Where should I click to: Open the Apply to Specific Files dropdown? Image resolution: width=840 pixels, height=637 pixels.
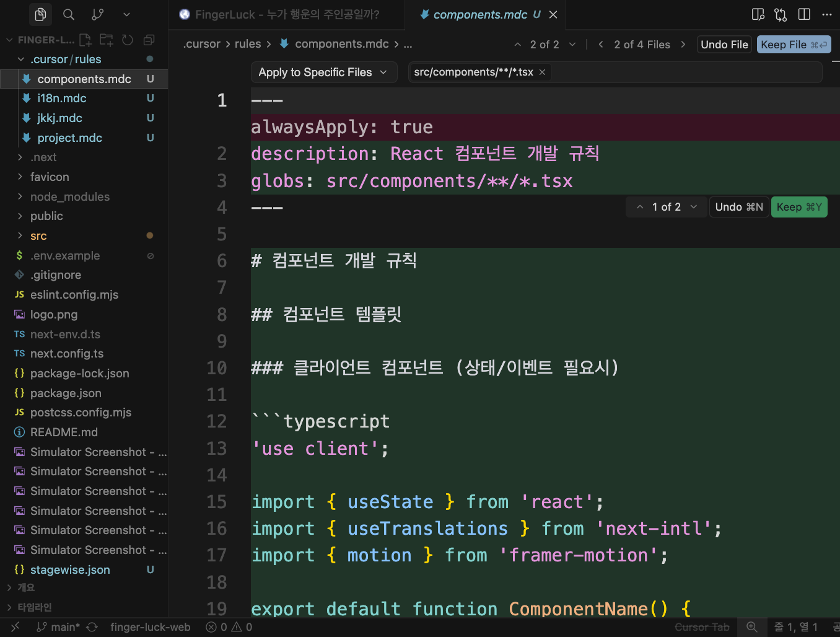pyautogui.click(x=322, y=72)
